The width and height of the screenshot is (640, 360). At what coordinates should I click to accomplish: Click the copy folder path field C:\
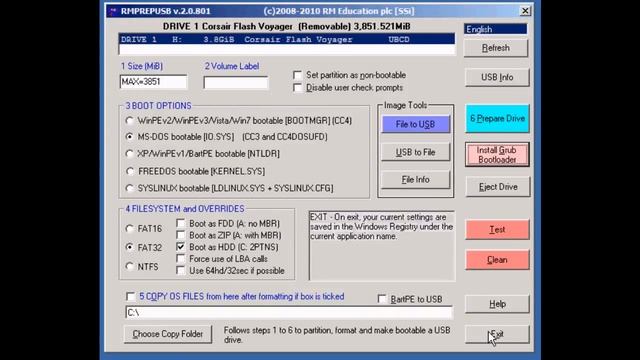pyautogui.click(x=289, y=313)
